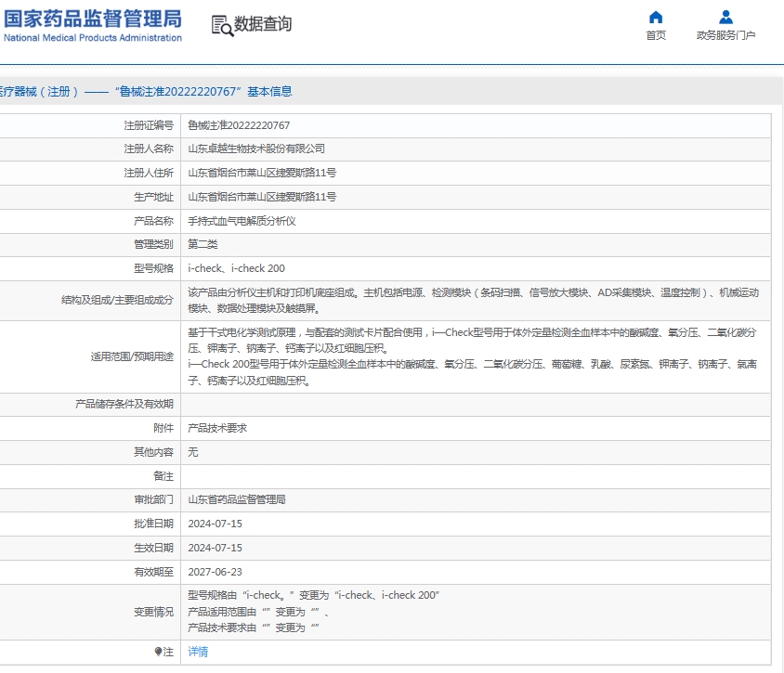Image resolution: width=784 pixels, height=673 pixels.
Task: Click the 产品技术要求 attachment value
Action: tap(217, 428)
